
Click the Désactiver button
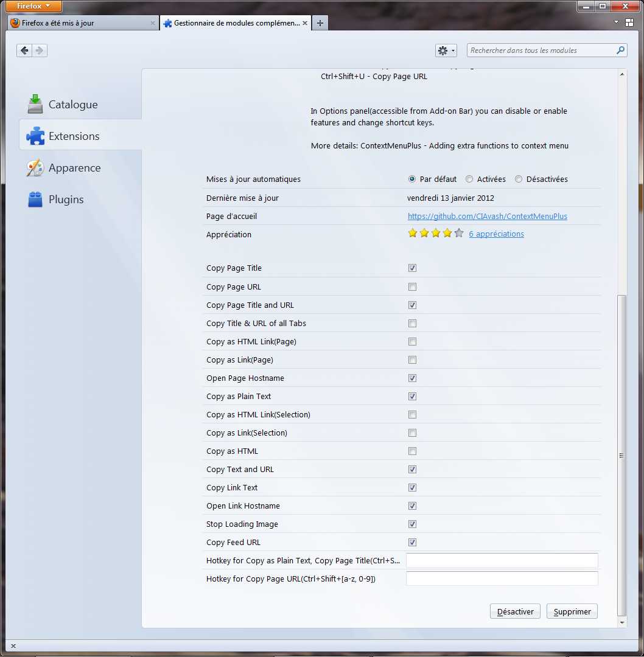(x=515, y=611)
